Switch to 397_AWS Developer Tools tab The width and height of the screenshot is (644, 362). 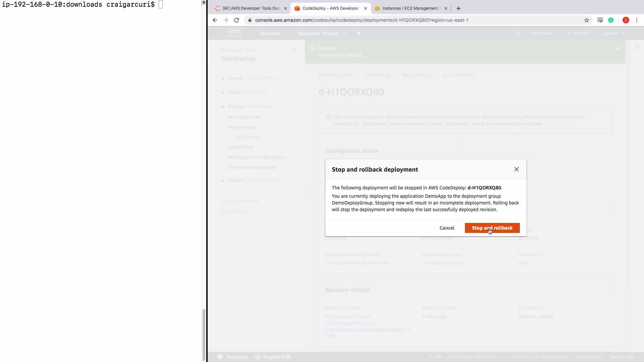pyautogui.click(x=251, y=8)
